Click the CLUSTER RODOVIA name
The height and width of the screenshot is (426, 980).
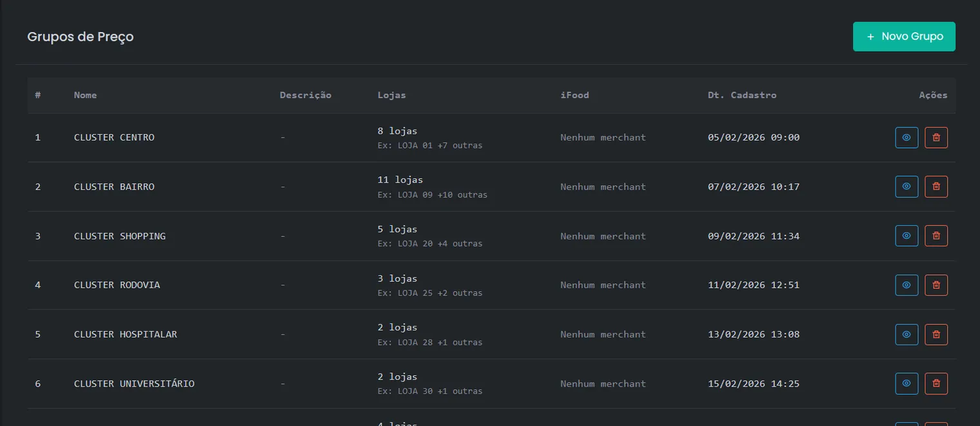point(117,285)
